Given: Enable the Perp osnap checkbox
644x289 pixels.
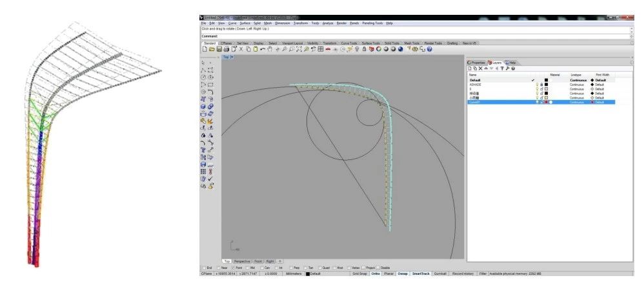Looking at the screenshot, I should 292,268.
